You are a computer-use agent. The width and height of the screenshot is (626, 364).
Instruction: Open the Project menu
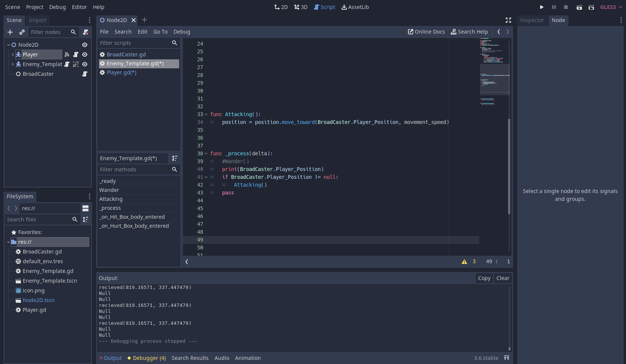coord(35,7)
